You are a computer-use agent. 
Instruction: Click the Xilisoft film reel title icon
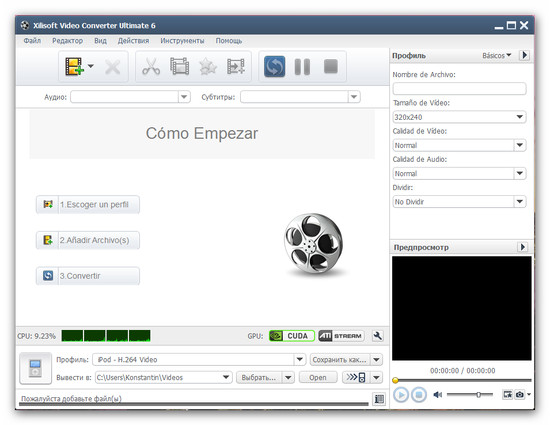point(25,25)
